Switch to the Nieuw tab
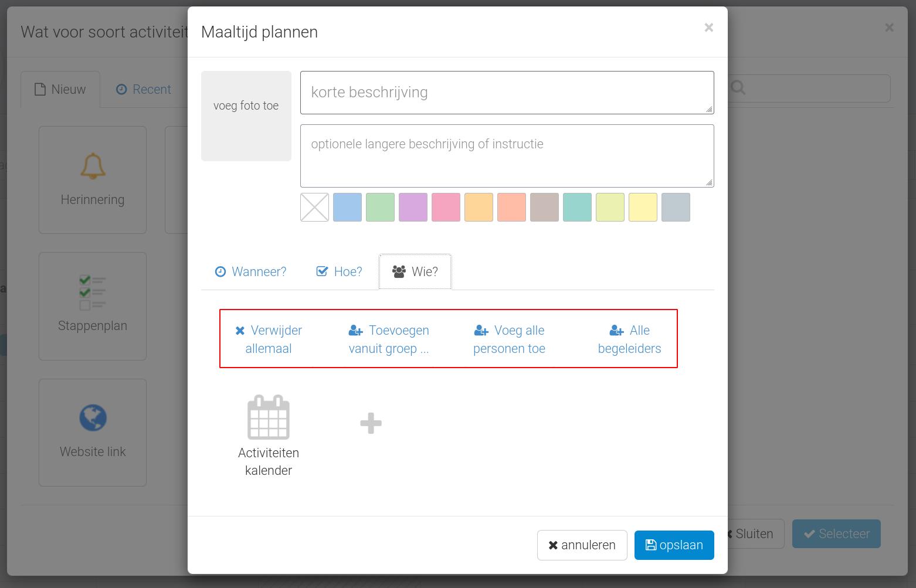The height and width of the screenshot is (588, 916). pos(60,89)
